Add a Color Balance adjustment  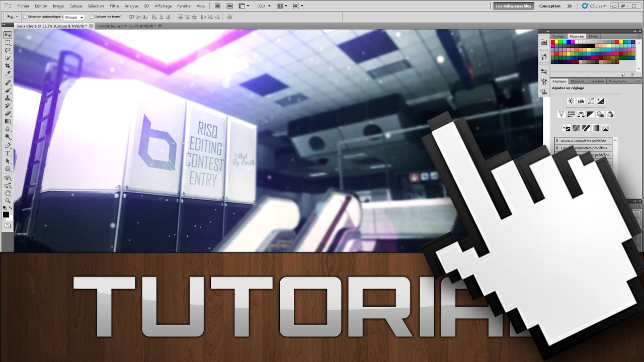tap(581, 114)
